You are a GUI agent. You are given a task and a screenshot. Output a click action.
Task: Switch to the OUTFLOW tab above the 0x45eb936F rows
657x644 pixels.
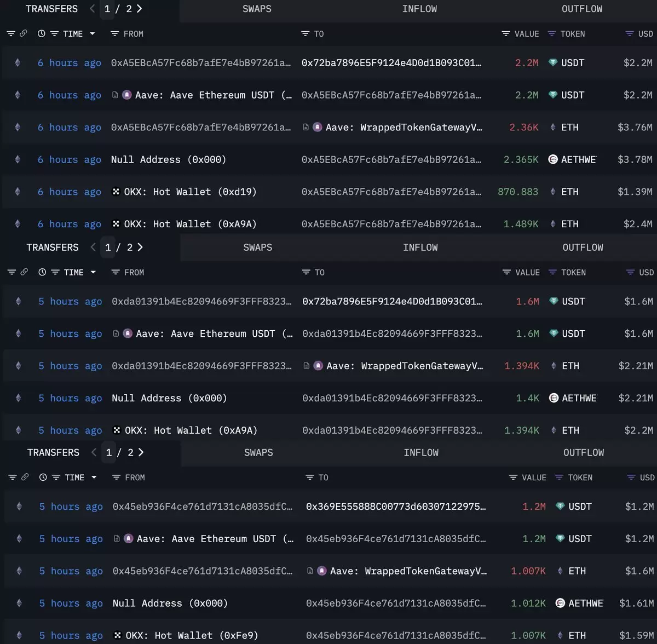584,452
